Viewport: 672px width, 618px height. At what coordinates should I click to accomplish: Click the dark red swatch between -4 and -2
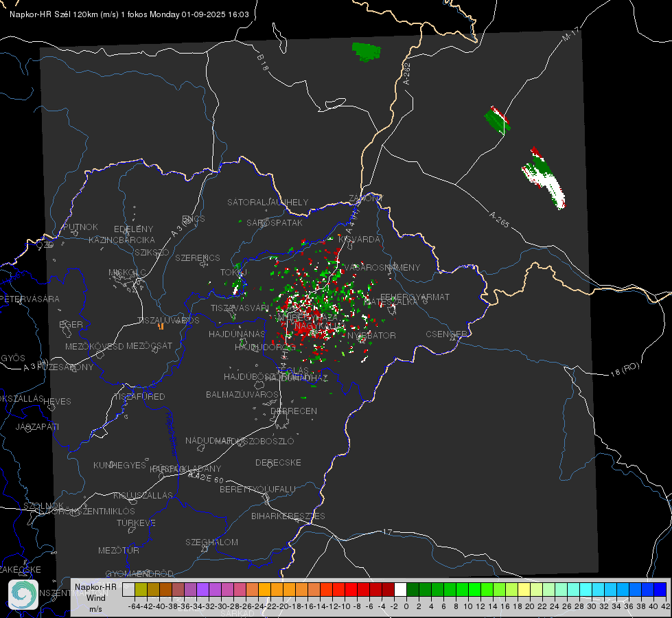pyautogui.click(x=388, y=590)
